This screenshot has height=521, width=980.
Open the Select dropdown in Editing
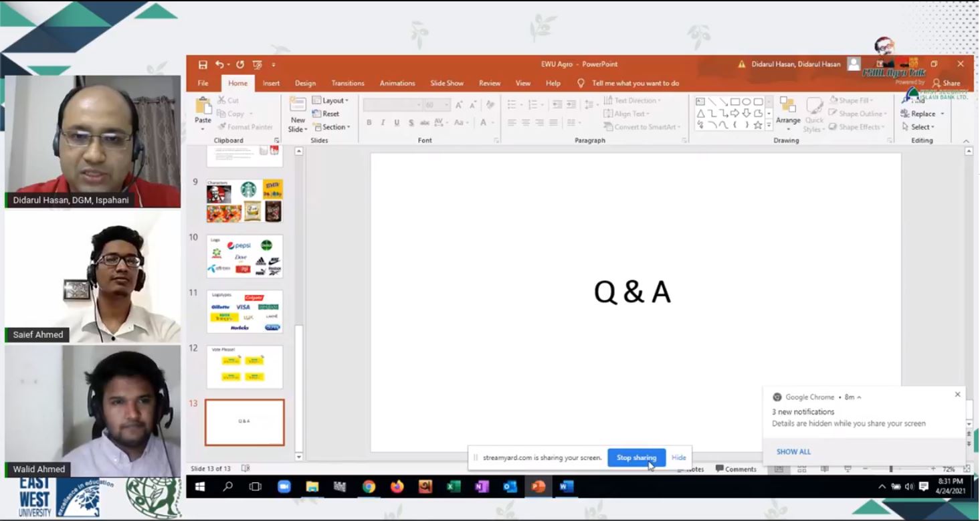[918, 127]
